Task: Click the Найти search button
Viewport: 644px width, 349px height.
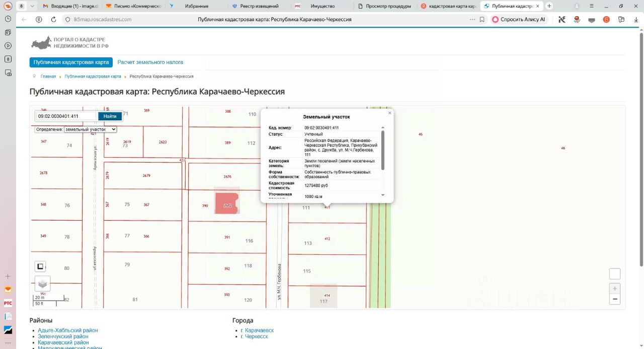Action: (x=110, y=116)
